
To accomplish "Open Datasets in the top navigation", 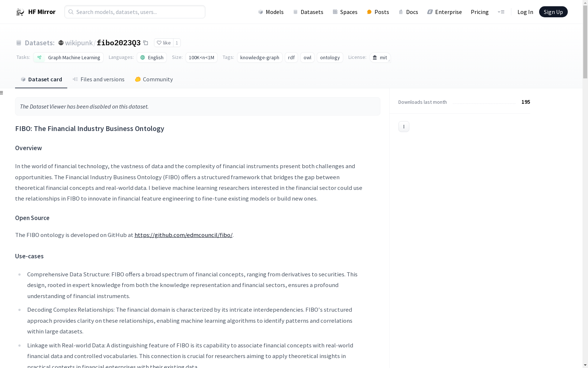I will pyautogui.click(x=308, y=12).
